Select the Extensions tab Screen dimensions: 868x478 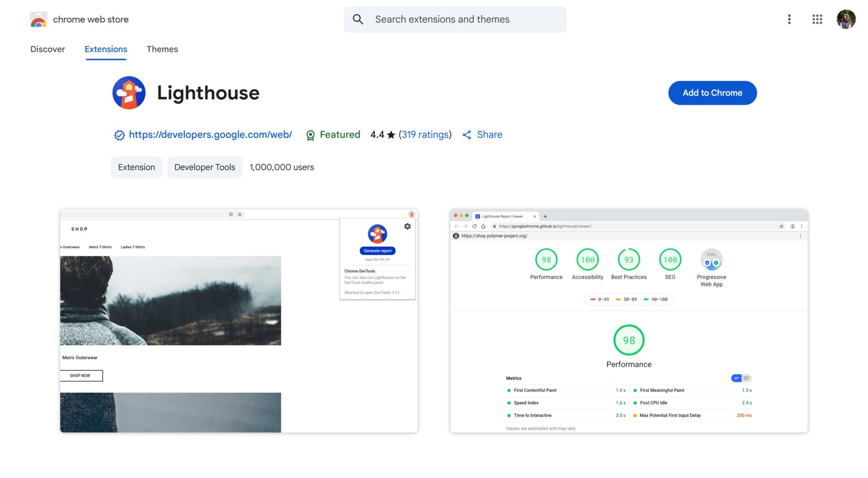(106, 49)
